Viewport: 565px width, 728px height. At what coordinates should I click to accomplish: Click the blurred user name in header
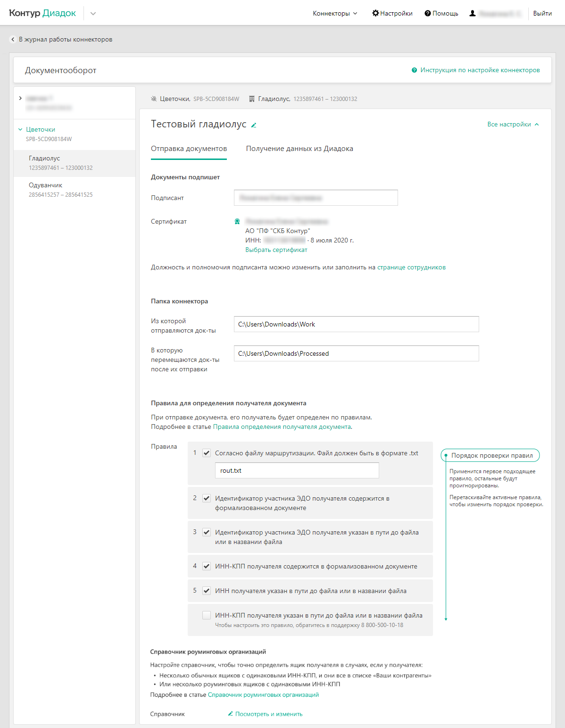point(500,14)
